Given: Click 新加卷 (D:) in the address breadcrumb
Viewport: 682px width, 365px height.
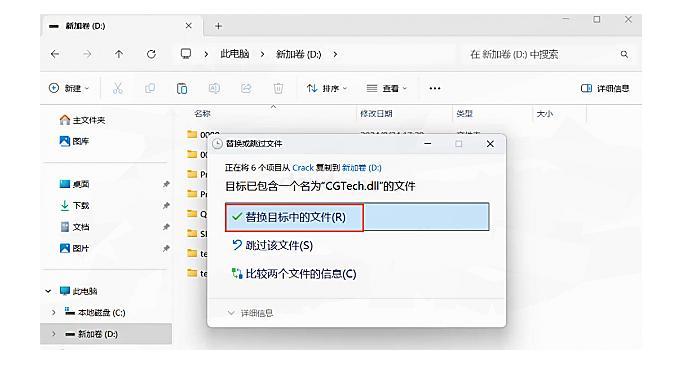Looking at the screenshot, I should 298,54.
